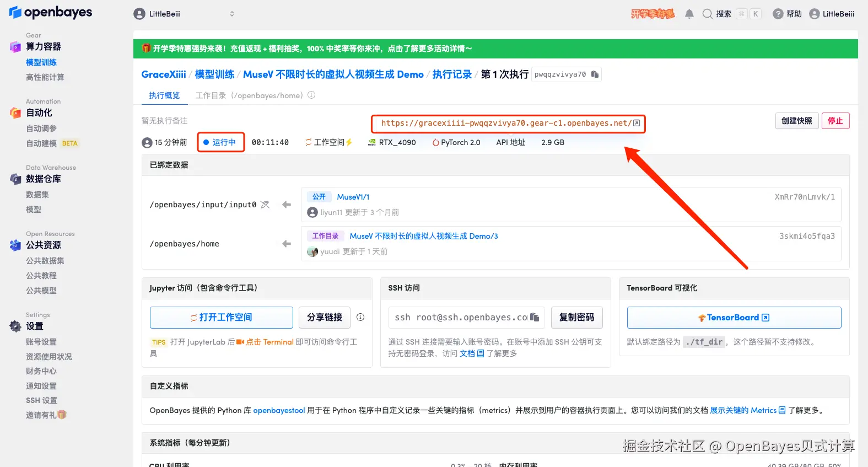Go to 数据仓库 section
The width and height of the screenshot is (868, 467).
pos(44,179)
